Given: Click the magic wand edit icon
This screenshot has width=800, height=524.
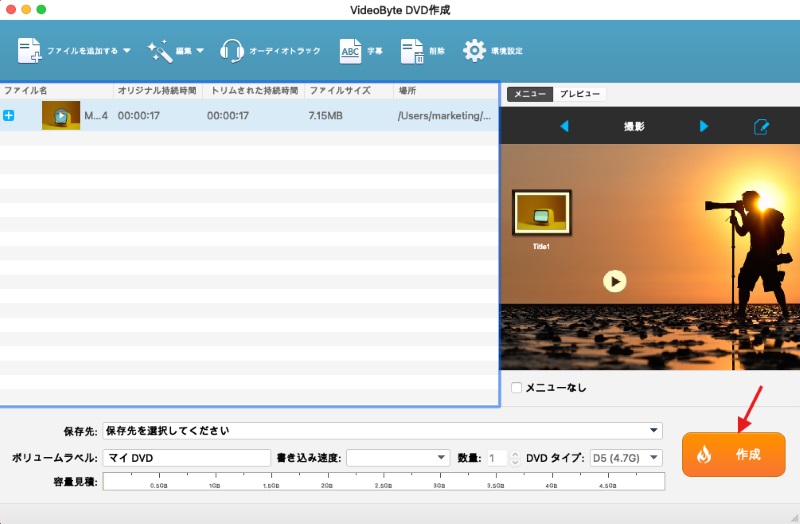Looking at the screenshot, I should (x=160, y=51).
